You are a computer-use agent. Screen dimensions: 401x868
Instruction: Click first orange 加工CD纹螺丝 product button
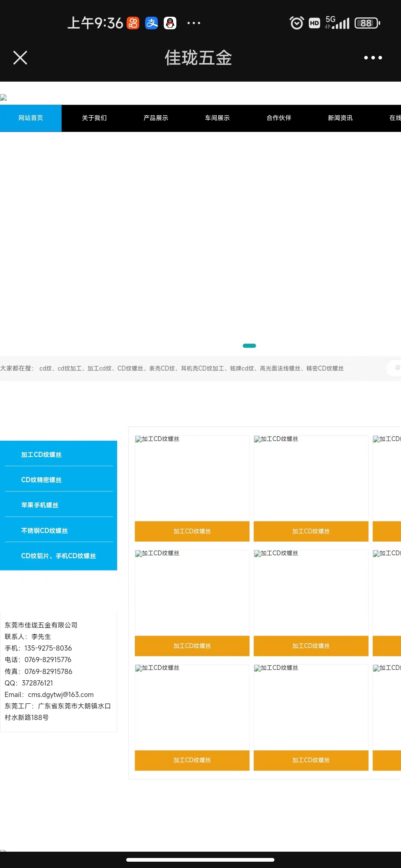pos(192,531)
